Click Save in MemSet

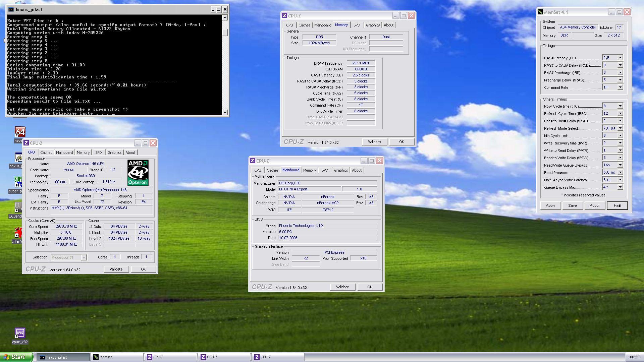tap(573, 205)
